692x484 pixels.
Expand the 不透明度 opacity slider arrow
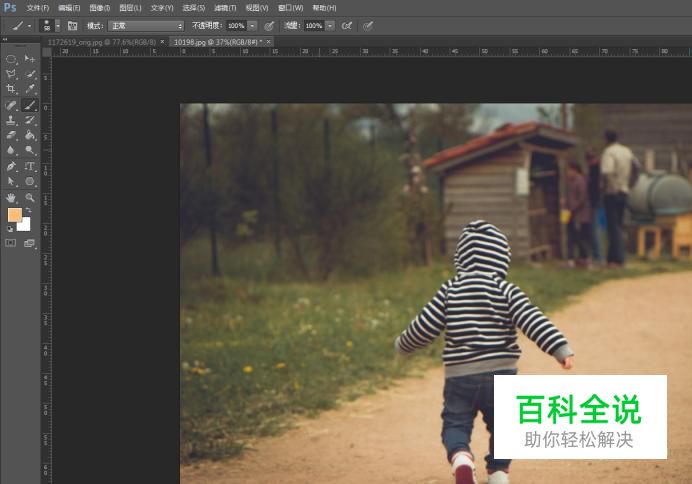(252, 25)
